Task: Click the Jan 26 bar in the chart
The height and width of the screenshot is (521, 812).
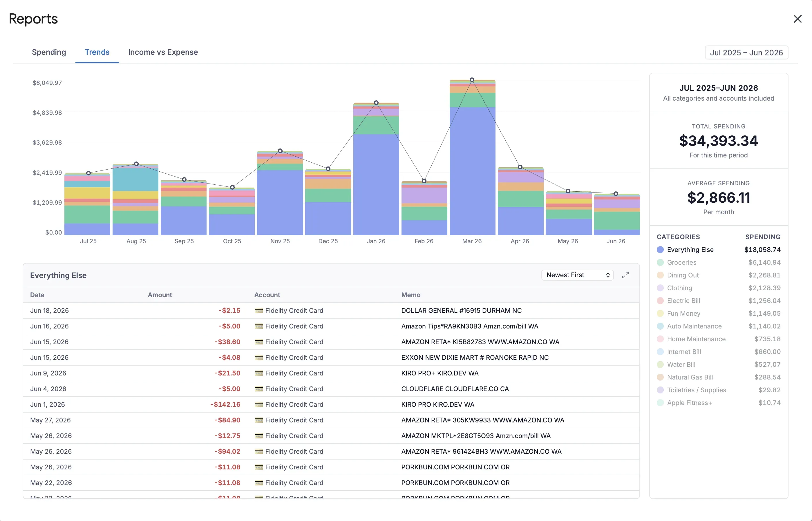Action: pyautogui.click(x=376, y=169)
